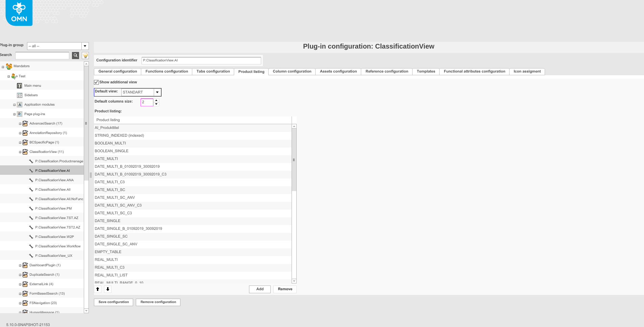Click the move-up arrow under Product listing
The height and width of the screenshot is (327, 644).
(98, 289)
